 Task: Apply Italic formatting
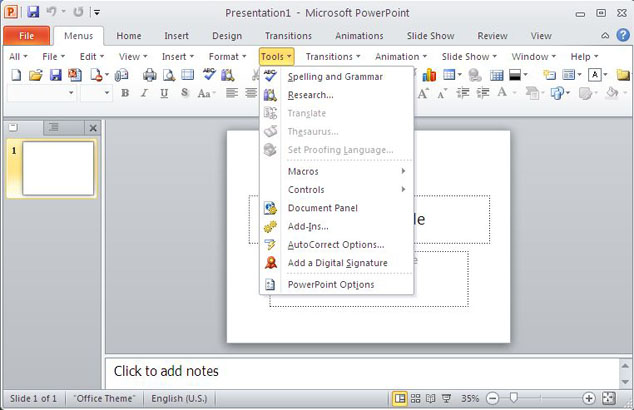(x=144, y=93)
